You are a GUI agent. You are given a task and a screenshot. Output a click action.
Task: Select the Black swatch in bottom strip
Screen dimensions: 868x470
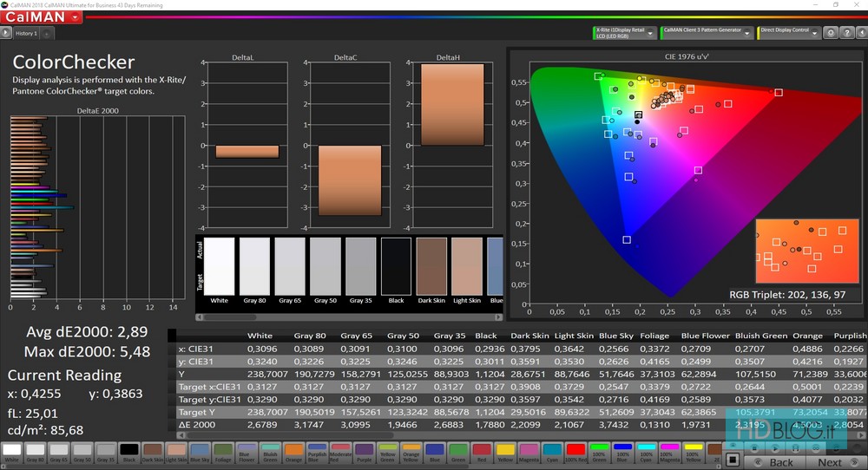click(129, 453)
